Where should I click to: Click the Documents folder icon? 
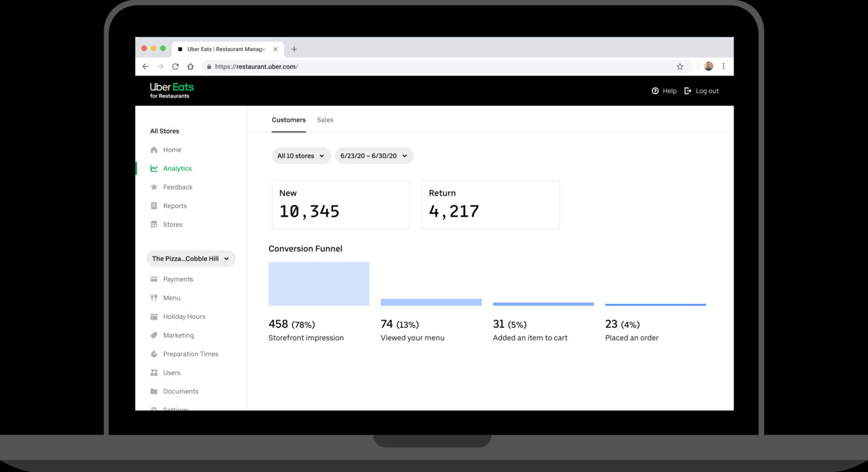(154, 392)
